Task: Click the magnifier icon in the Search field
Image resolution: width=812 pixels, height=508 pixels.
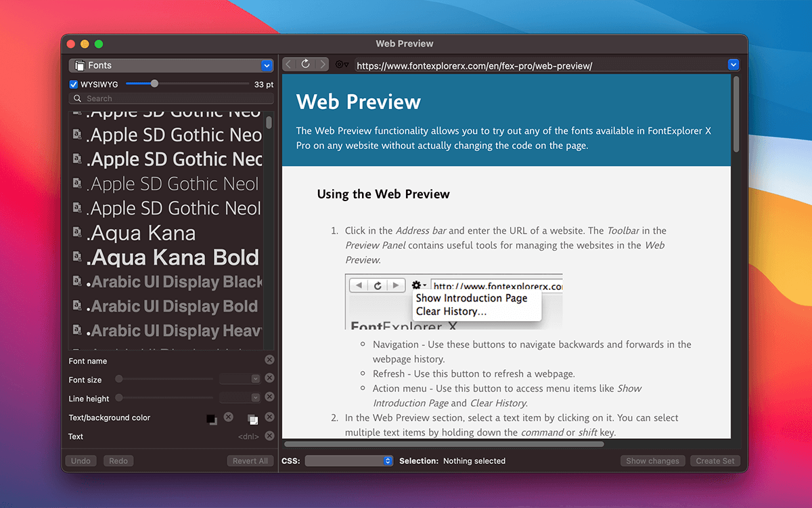Action: tap(78, 99)
